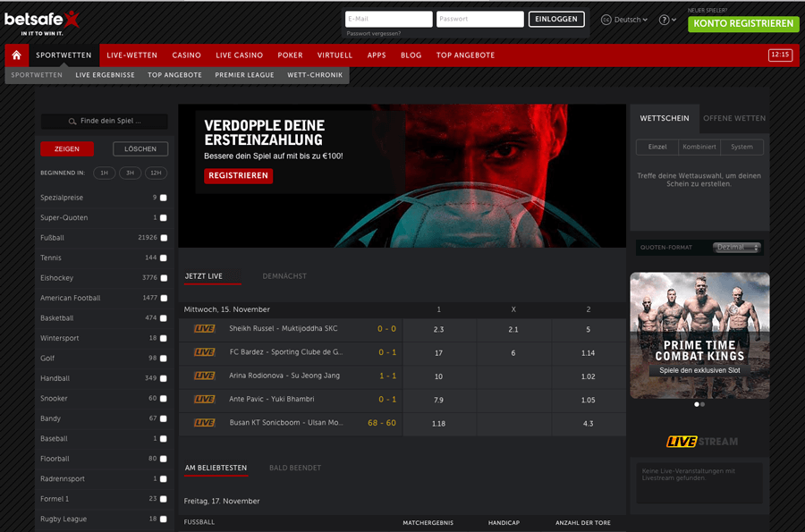The width and height of the screenshot is (805, 532).
Task: Open the help question mark icon
Action: pyautogui.click(x=664, y=20)
